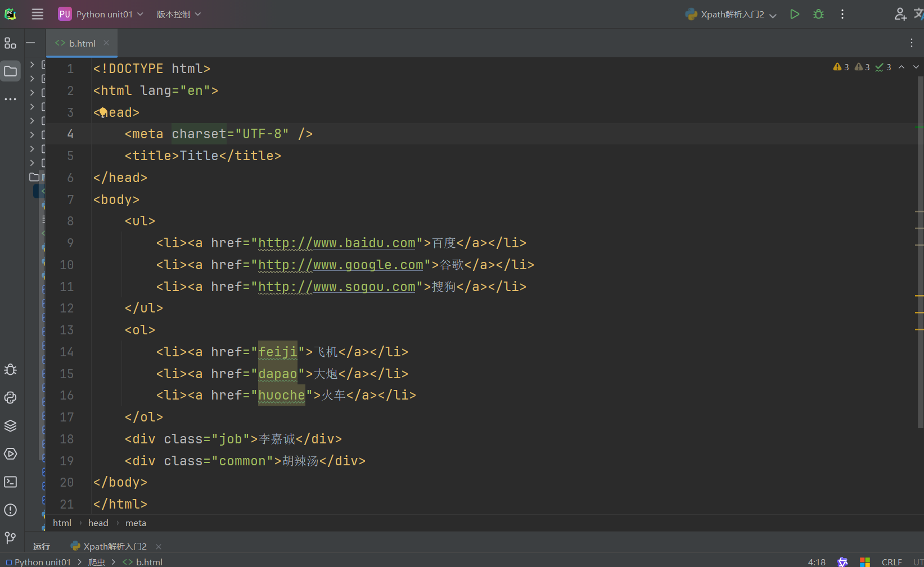The height and width of the screenshot is (567, 924).
Task: Open the www.google.com link in code
Action: pyautogui.click(x=340, y=265)
